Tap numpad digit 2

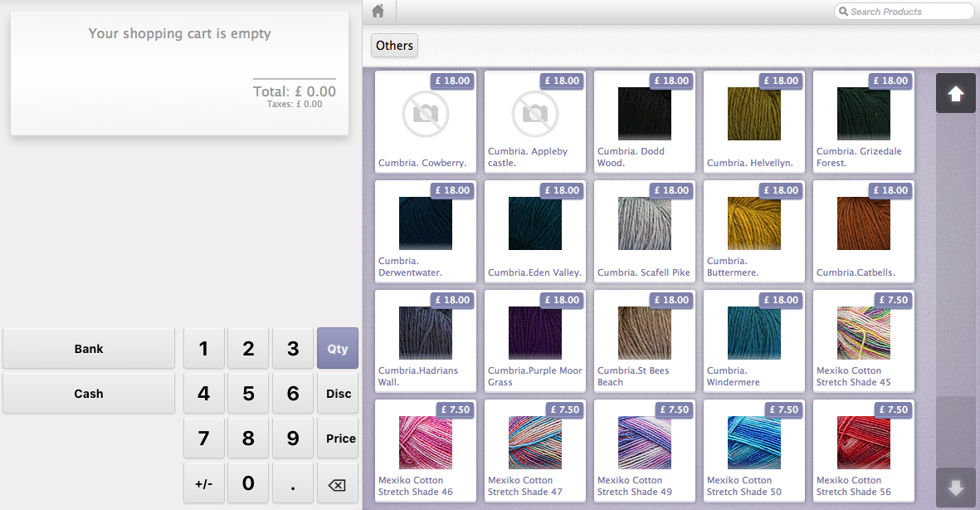point(248,349)
